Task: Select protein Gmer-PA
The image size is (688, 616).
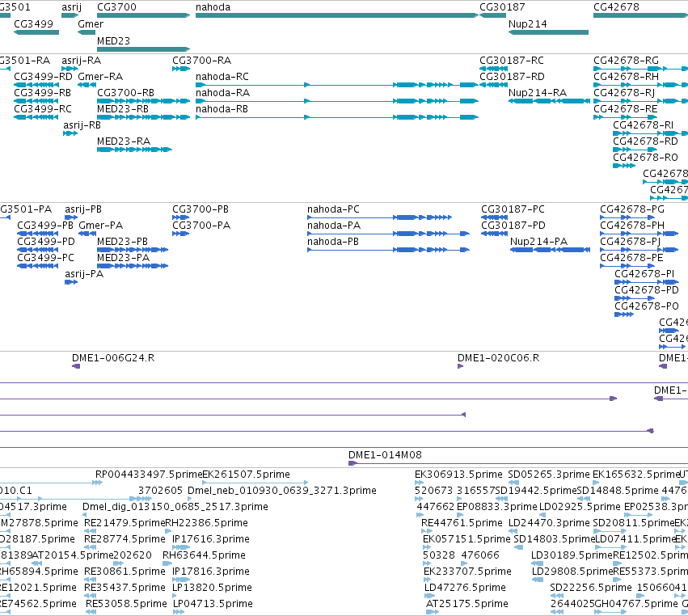Action: pyautogui.click(x=87, y=234)
